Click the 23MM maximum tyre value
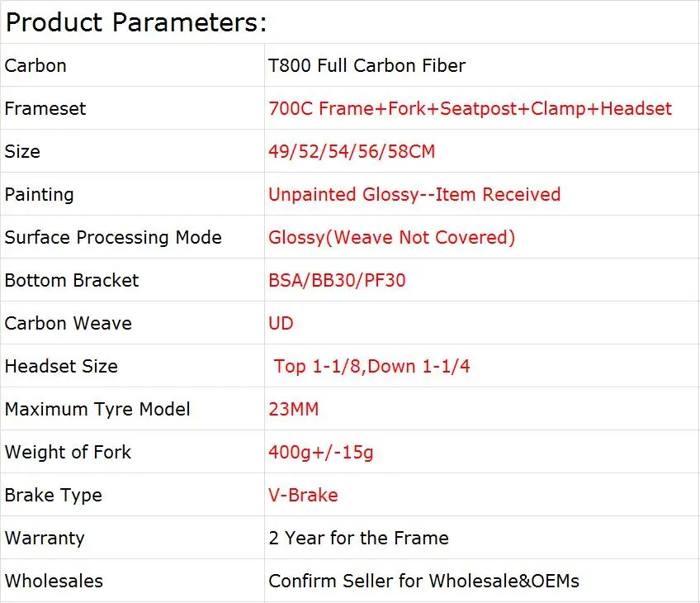This screenshot has height=603, width=700. tap(293, 410)
